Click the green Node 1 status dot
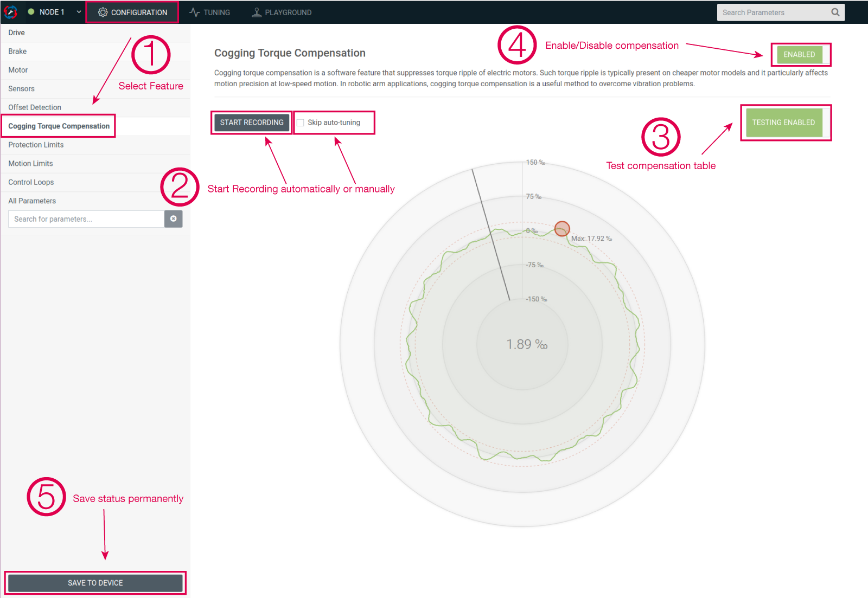The width and height of the screenshot is (868, 598). (x=31, y=12)
